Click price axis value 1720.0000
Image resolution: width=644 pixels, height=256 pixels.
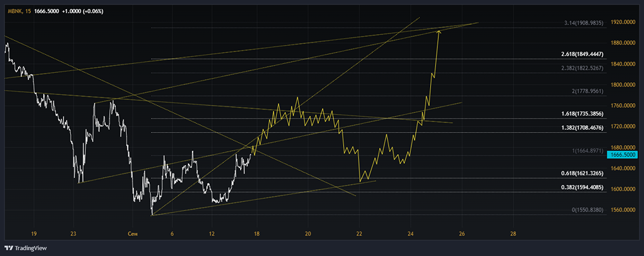pos(623,126)
